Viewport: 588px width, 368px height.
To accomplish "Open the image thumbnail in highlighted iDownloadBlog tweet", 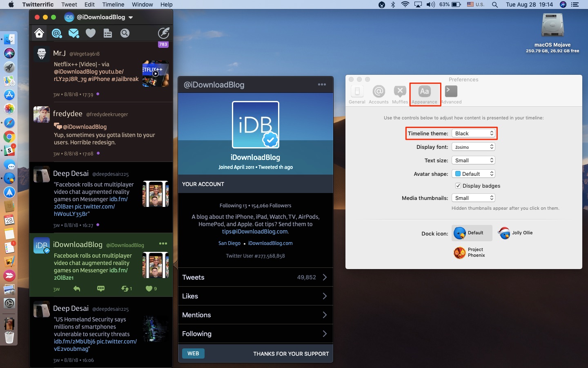I will coord(156,265).
